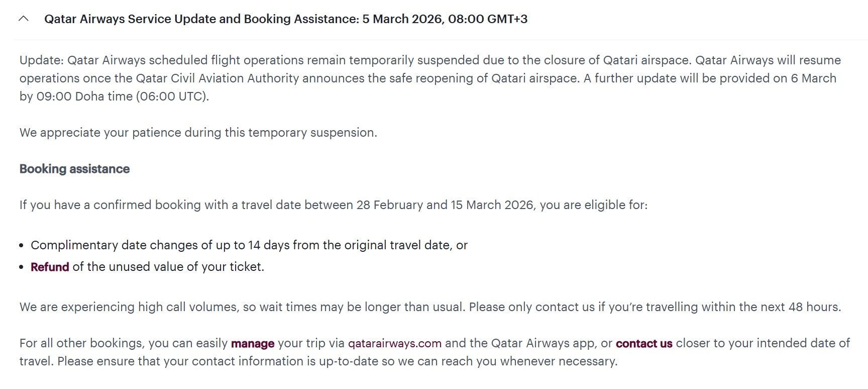The image size is (868, 389).
Task: Click 'of the unused value of your ticket'
Action: point(168,267)
